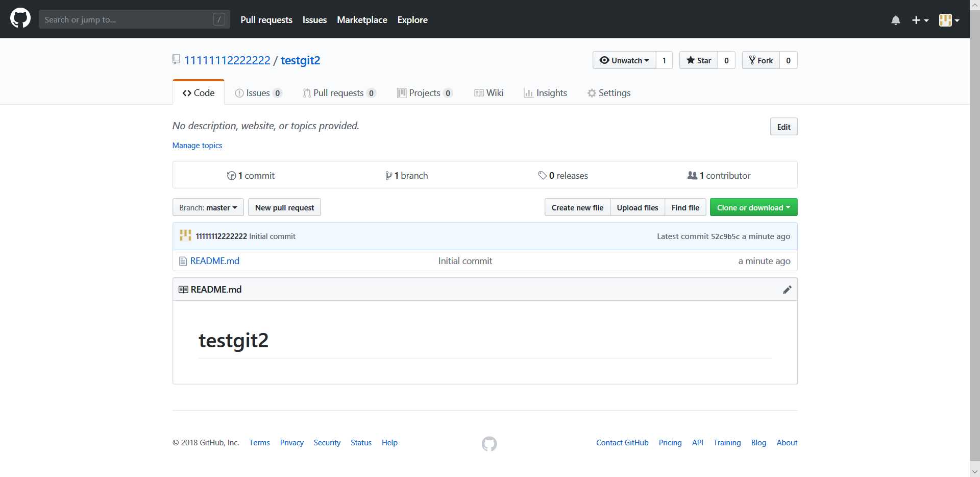Go to Marketplace
980x477 pixels.
362,20
